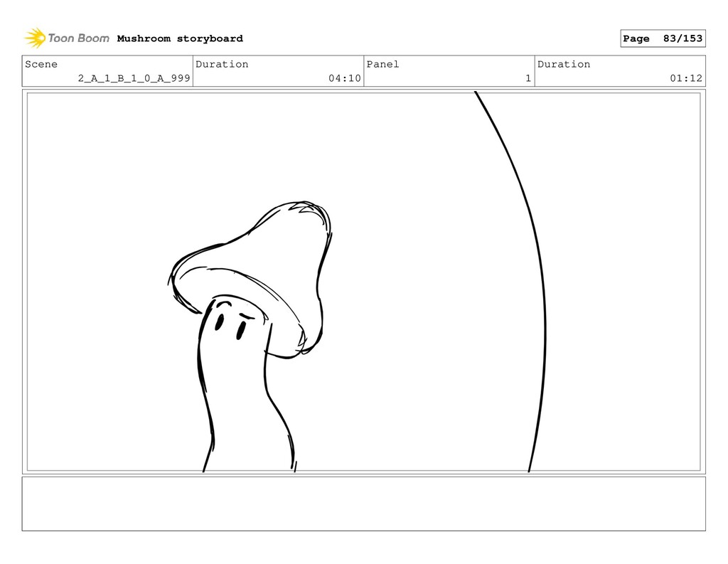
Task: Click the 'Page 83/153' box
Action: click(663, 38)
